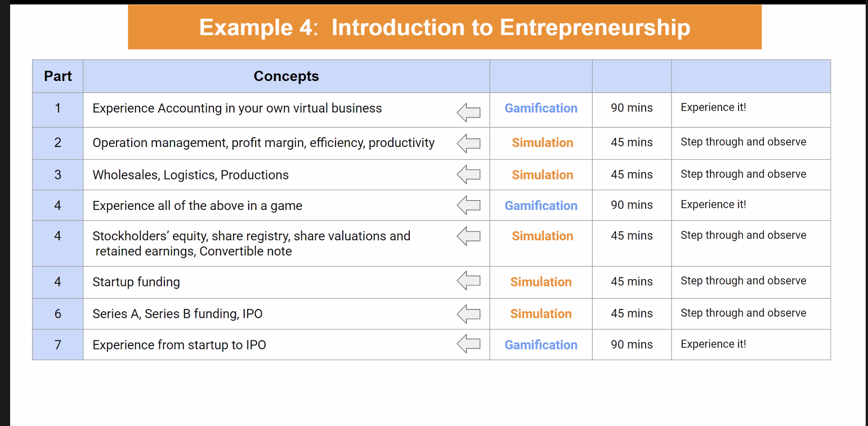Click Step through and observe in Wholesales row
Viewport: 868px width, 426px height.
(743, 174)
